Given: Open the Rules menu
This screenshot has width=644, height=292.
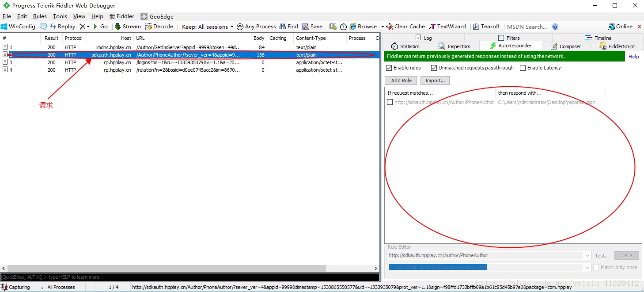Looking at the screenshot, I should pos(40,16).
